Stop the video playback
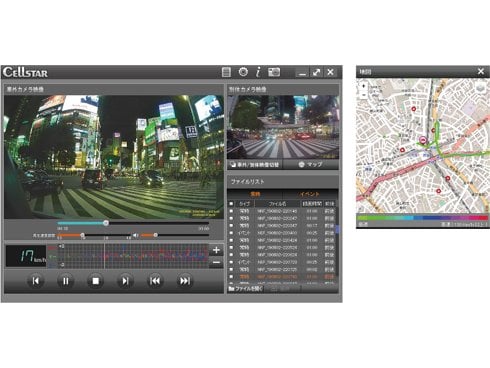This screenshot has height=368, width=490. tap(95, 281)
